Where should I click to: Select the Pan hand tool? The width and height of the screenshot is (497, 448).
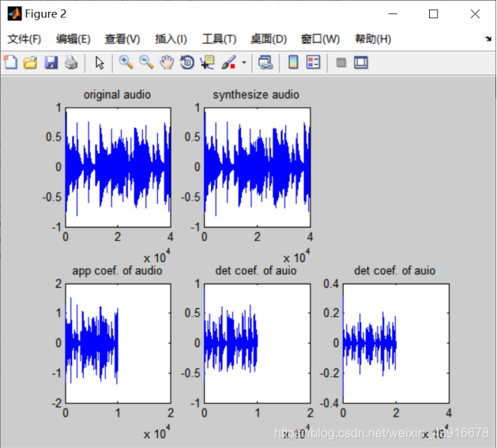coord(167,62)
